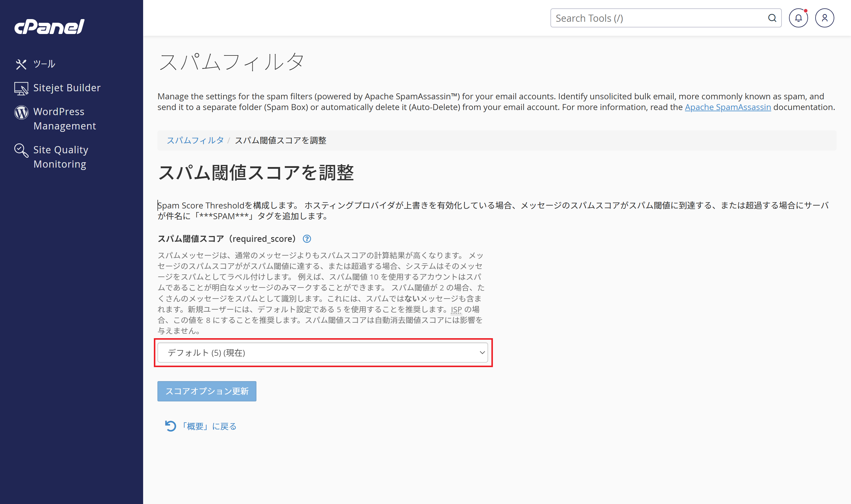Click the Site Quality Monitoring magnifier icon
Viewport: 851px width, 504px height.
(21, 150)
